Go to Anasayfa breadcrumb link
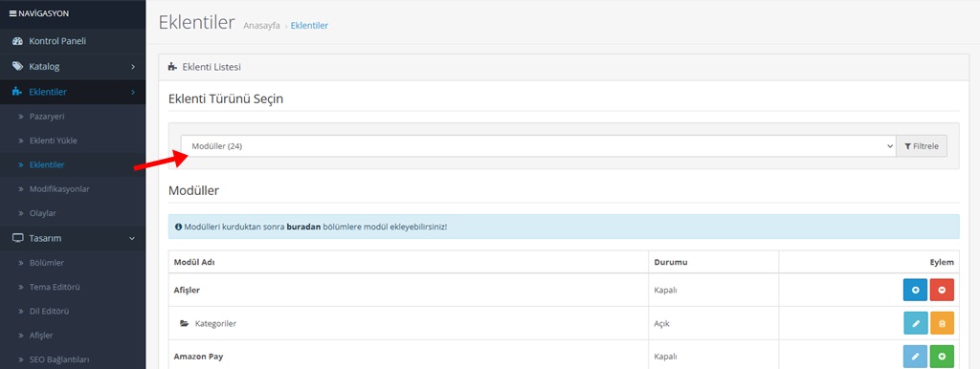 (261, 26)
